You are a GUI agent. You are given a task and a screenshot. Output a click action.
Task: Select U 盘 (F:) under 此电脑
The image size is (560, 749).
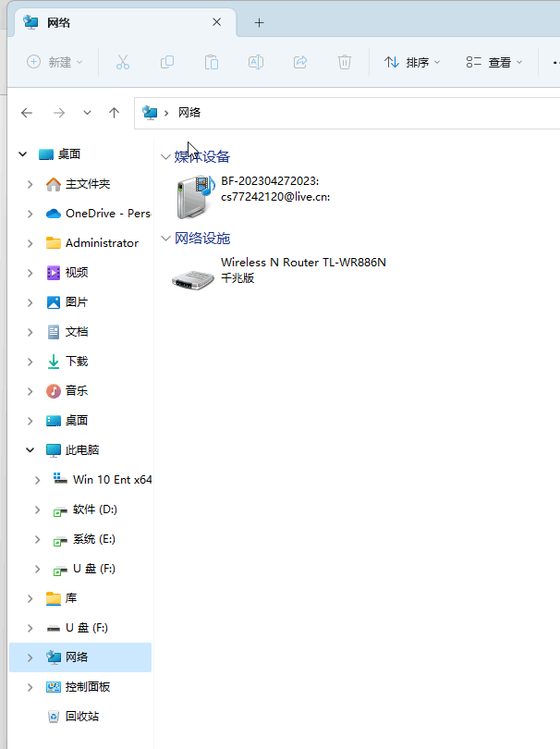[x=84, y=569]
